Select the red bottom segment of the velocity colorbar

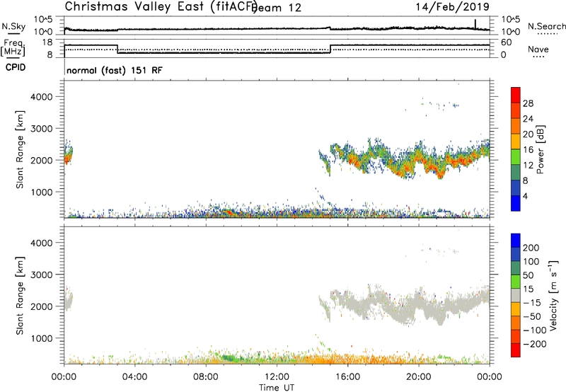tap(516, 350)
